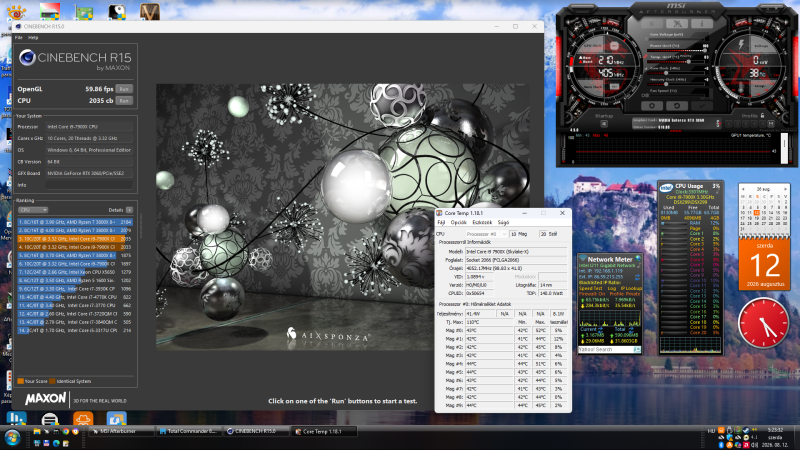
Task: Select Afterburner profile slot 1
Action: (729, 124)
